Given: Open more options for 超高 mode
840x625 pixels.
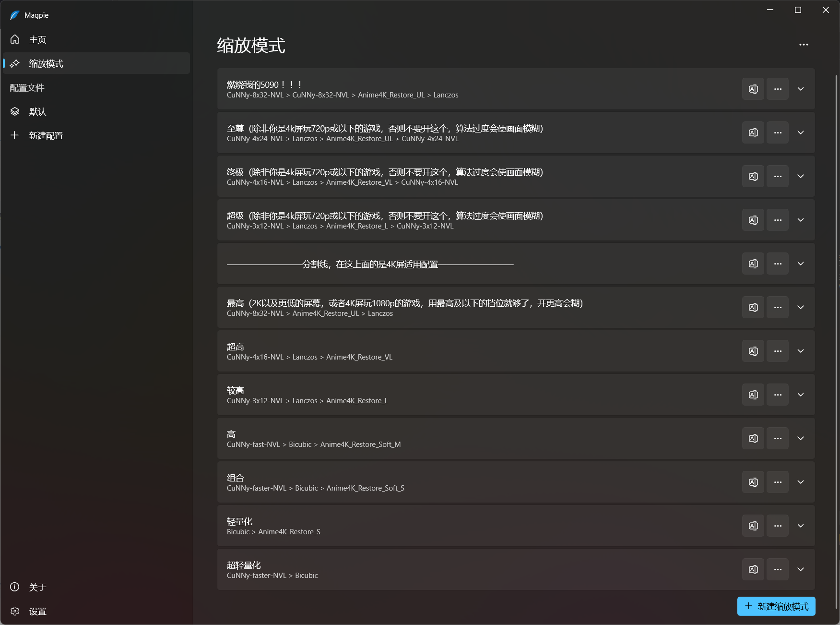Looking at the screenshot, I should pos(778,351).
